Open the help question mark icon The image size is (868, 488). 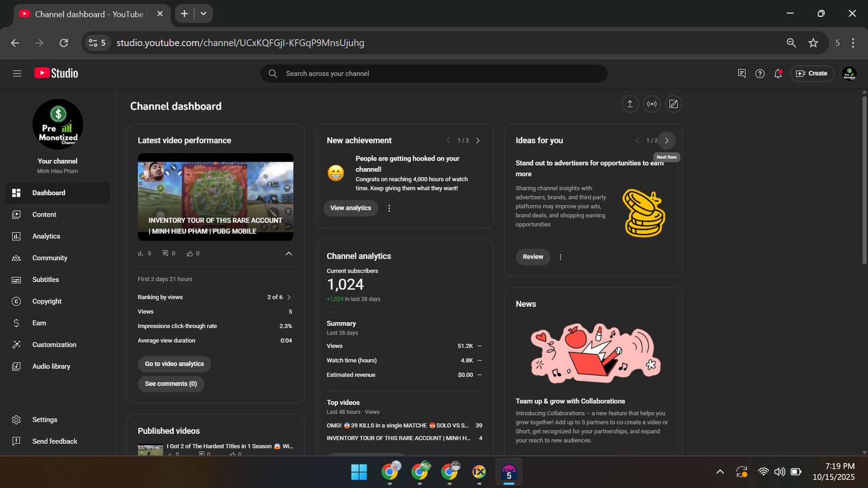click(x=759, y=74)
